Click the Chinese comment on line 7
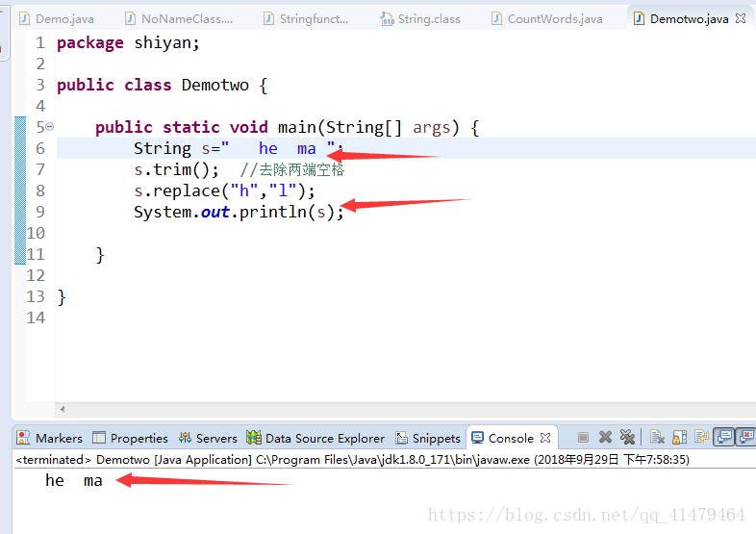The height and width of the screenshot is (534, 756). pyautogui.click(x=292, y=169)
